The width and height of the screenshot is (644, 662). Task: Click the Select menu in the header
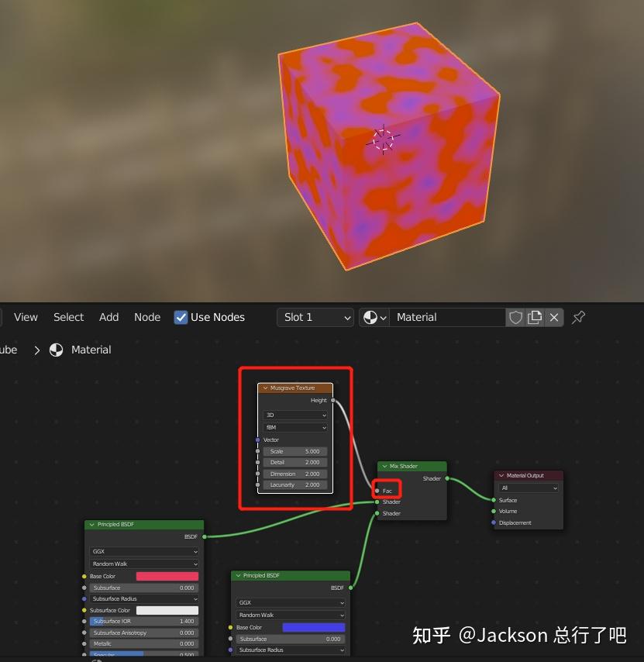68,317
